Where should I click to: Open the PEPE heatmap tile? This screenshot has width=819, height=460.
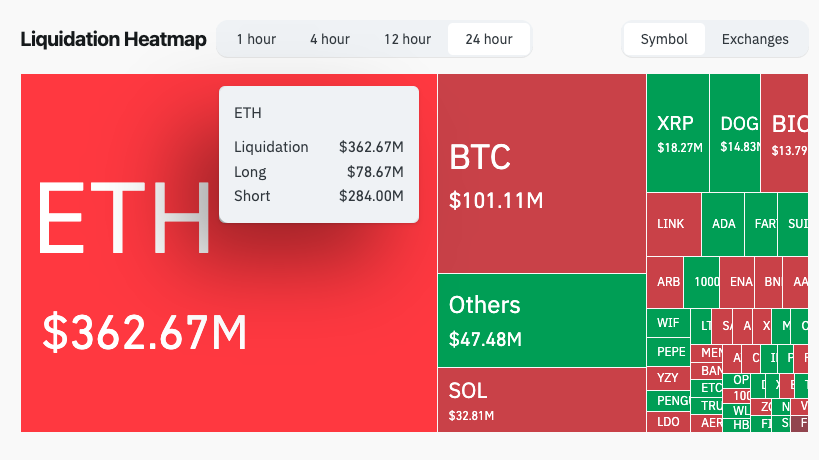(669, 352)
